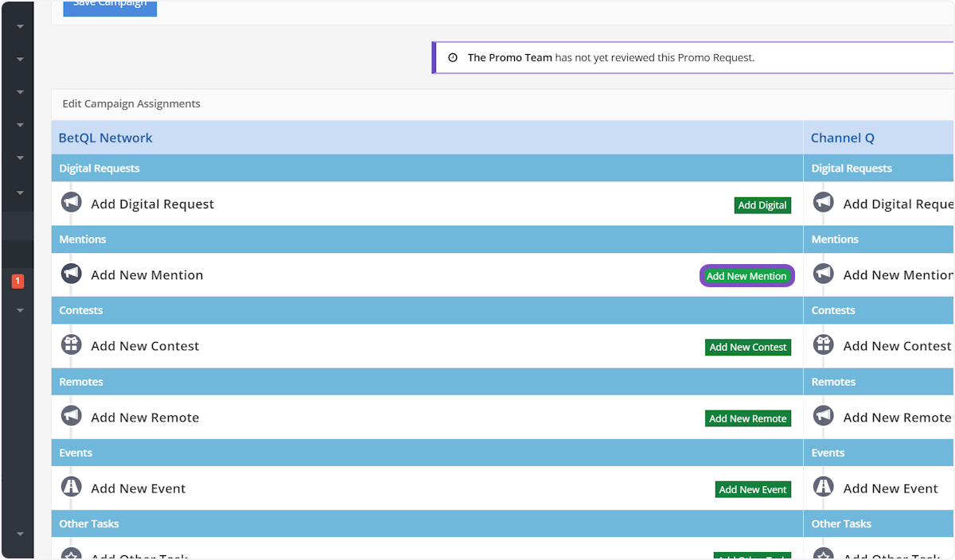
Task: Click the clock icon in the Promo Team notice
Action: coord(453,58)
